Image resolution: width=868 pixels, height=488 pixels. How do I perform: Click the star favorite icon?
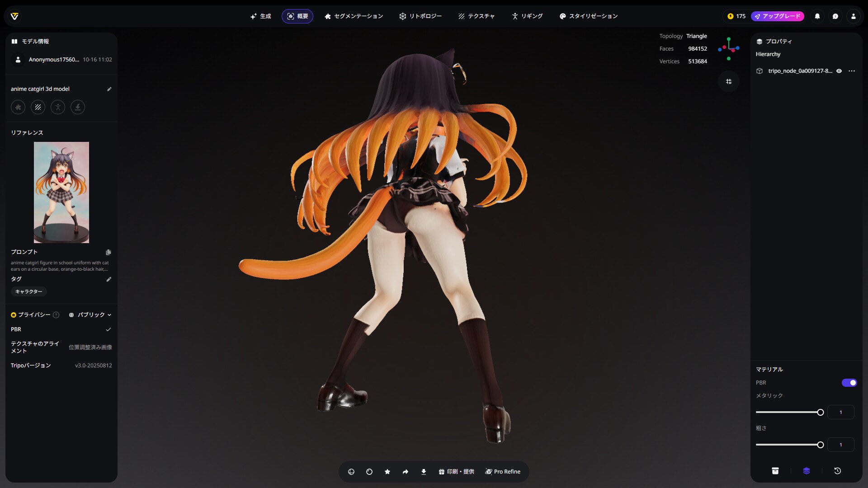click(387, 472)
